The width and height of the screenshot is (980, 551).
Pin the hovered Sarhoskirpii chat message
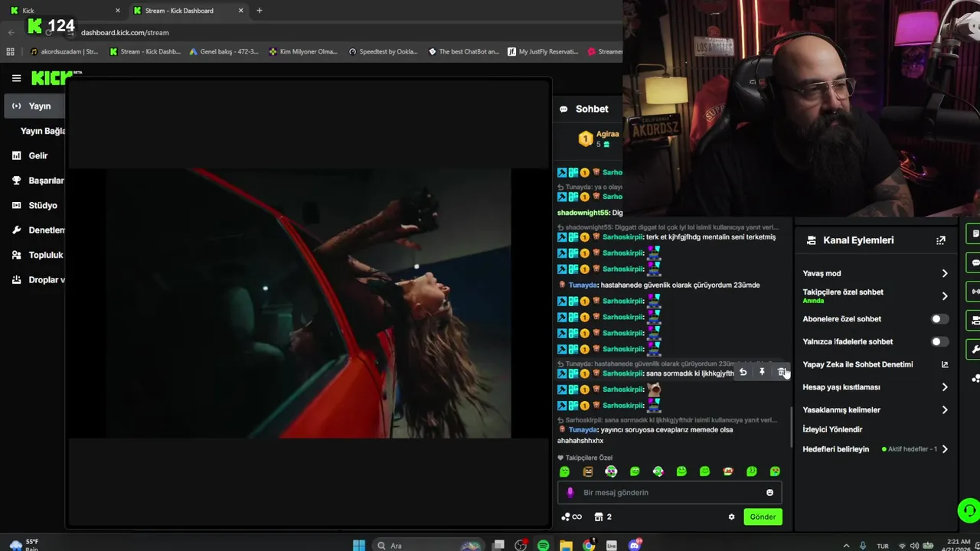tap(762, 372)
